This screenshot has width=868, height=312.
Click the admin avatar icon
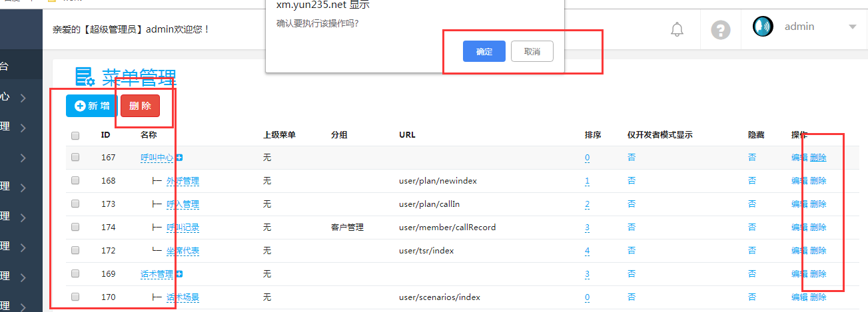coord(763,27)
